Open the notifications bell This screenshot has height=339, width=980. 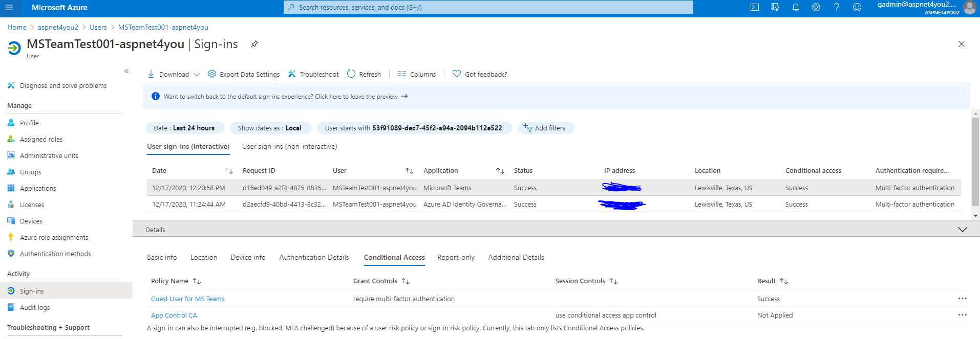point(796,7)
